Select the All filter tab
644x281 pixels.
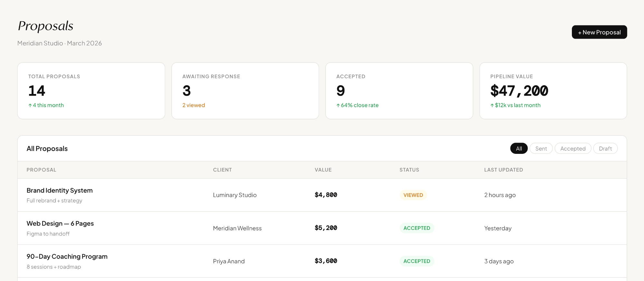pos(519,148)
